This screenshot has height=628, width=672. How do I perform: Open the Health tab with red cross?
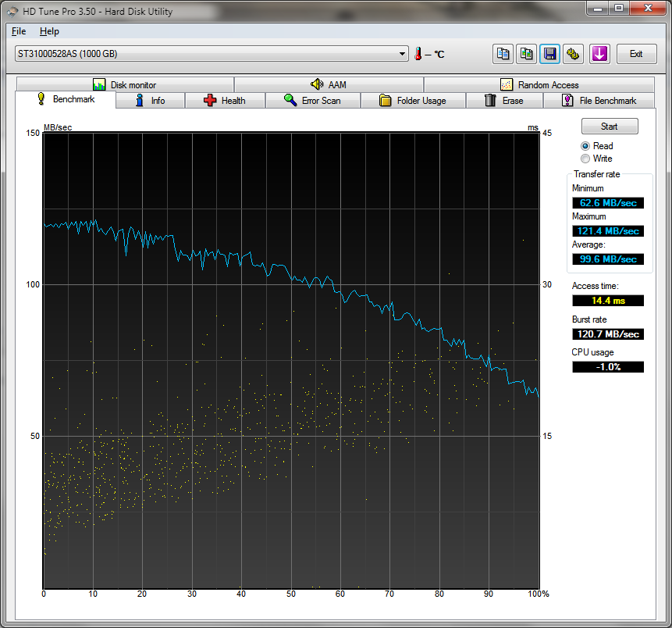pyautogui.click(x=225, y=101)
